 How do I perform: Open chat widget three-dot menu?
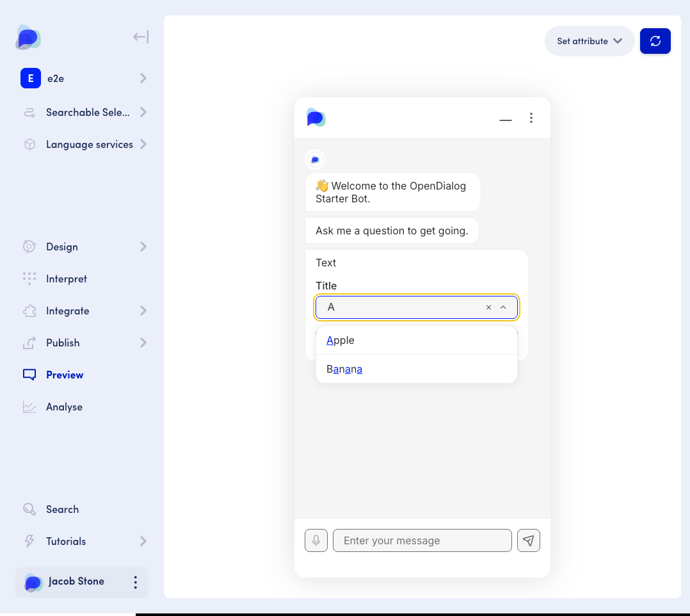pos(531,118)
